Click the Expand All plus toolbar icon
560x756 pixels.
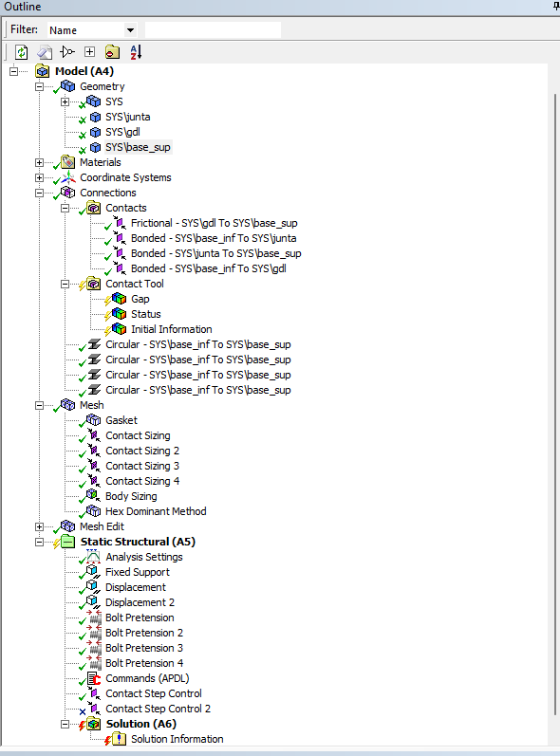(x=90, y=51)
